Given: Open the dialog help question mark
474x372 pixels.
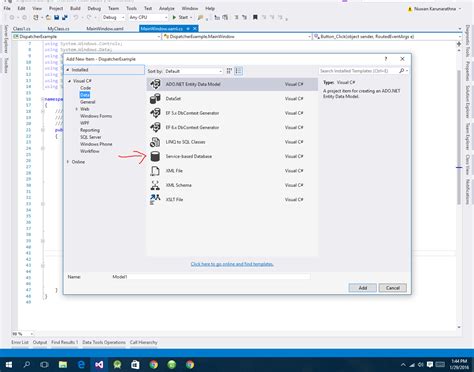Looking at the screenshot, I should (x=386, y=59).
